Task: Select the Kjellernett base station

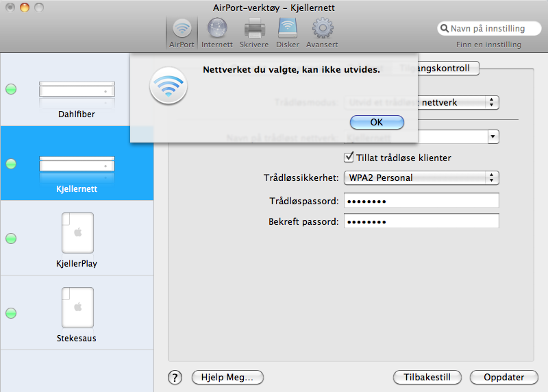Action: (x=77, y=163)
